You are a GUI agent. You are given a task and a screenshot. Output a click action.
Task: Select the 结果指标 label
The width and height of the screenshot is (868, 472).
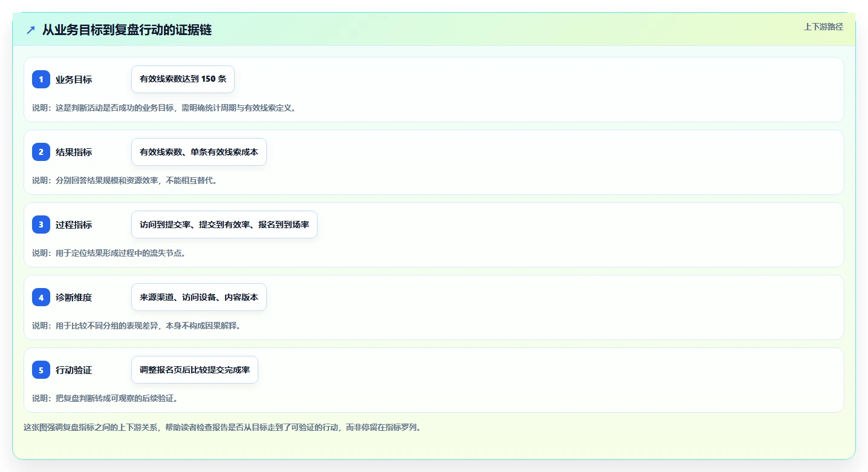(74, 152)
